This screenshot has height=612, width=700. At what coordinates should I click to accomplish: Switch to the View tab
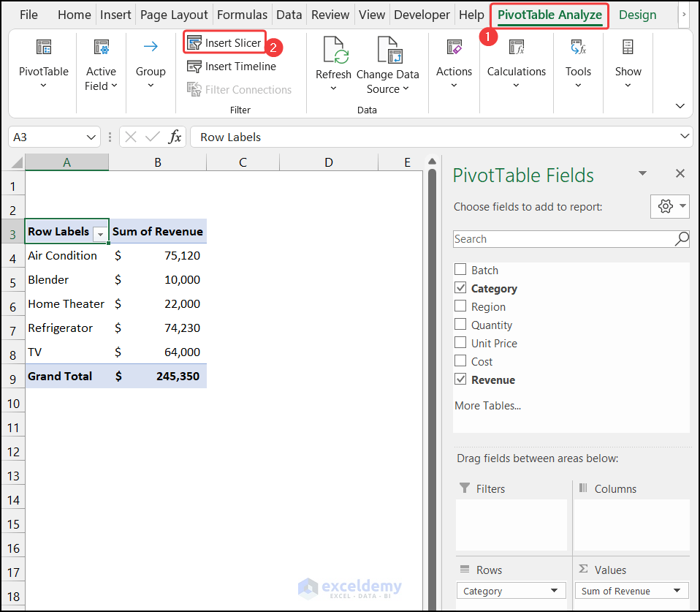pos(372,15)
